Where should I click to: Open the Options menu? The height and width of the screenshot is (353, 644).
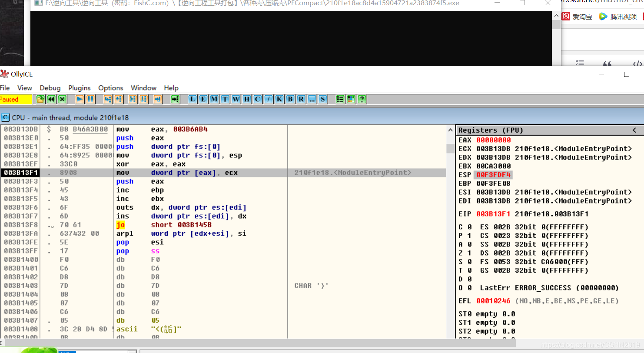pos(111,88)
